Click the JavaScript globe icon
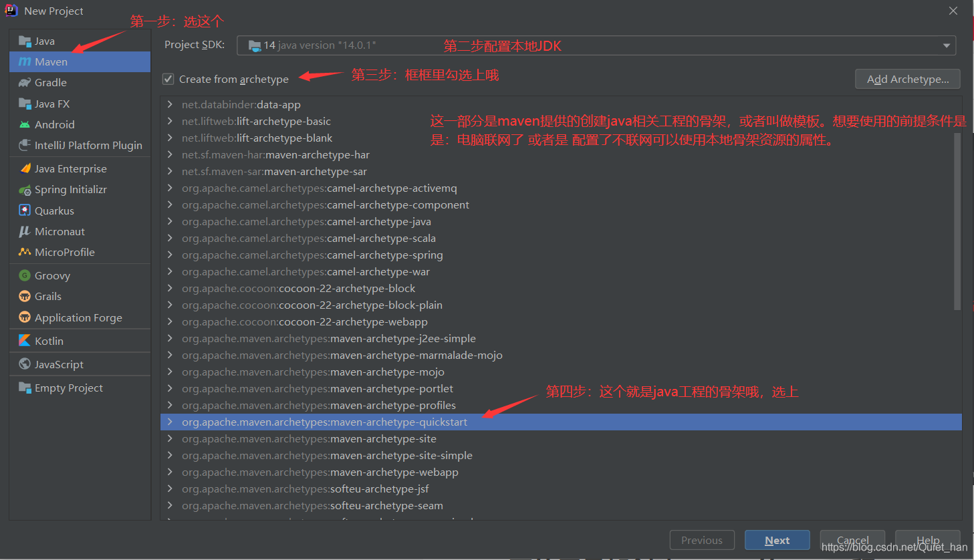 [x=25, y=364]
